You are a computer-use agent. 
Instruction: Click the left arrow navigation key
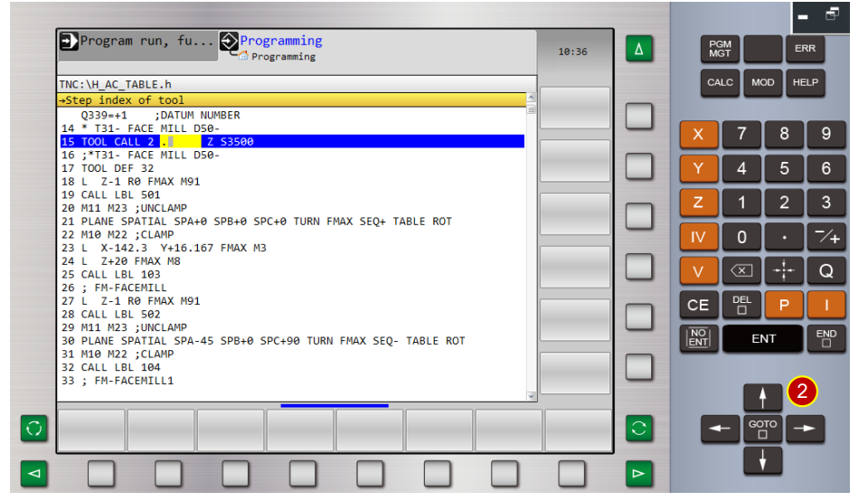[720, 429]
